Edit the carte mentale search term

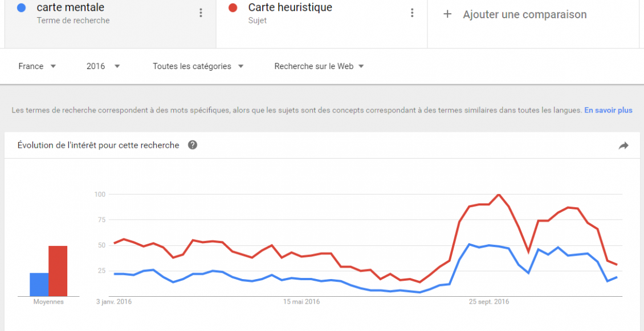(70, 8)
